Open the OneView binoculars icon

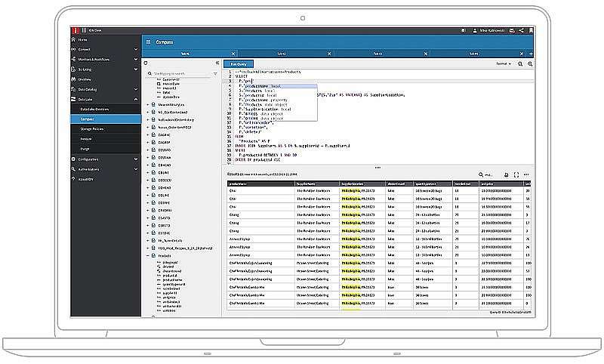(73, 79)
